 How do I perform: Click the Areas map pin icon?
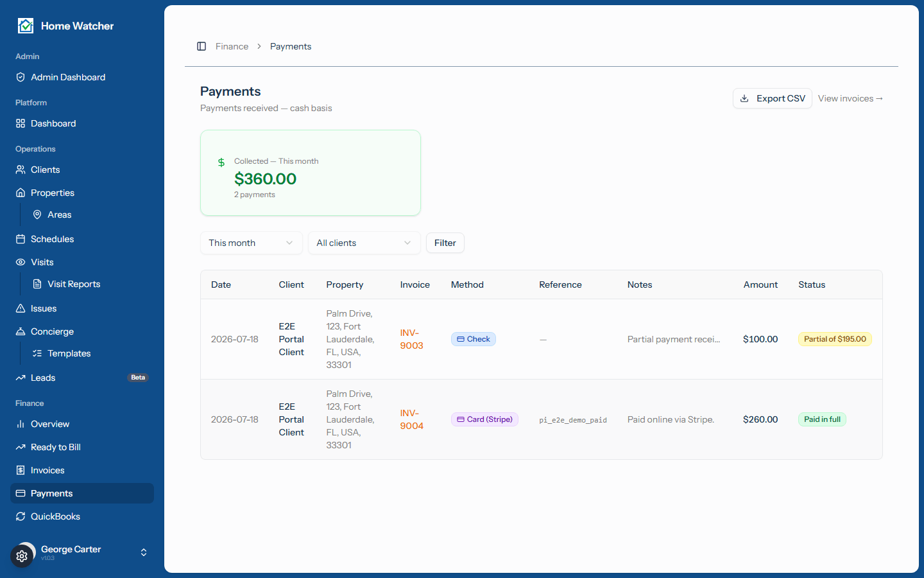[37, 215]
